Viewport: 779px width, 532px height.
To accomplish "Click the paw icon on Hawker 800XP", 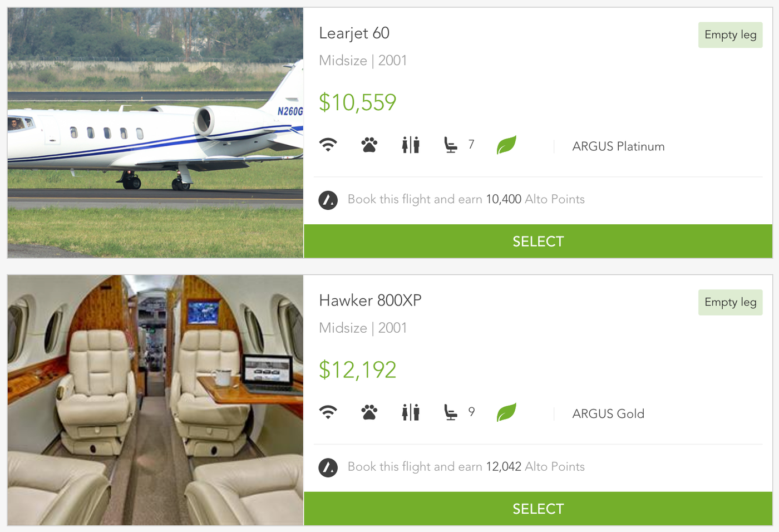I will point(369,412).
